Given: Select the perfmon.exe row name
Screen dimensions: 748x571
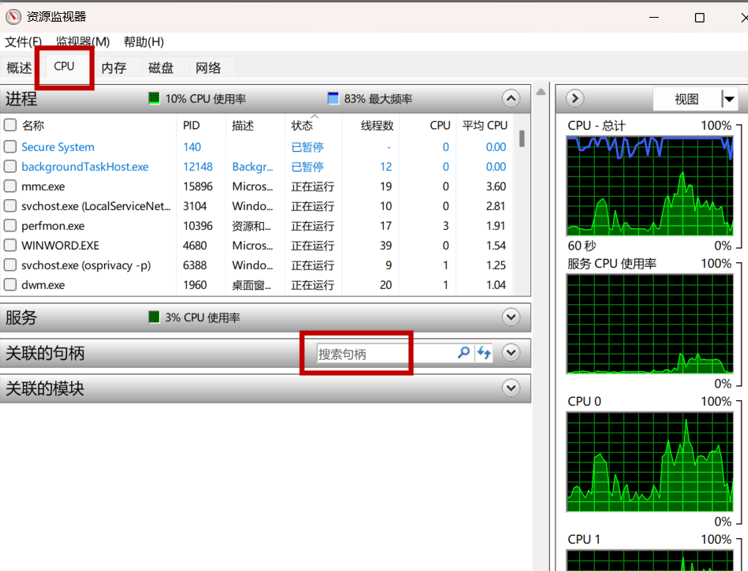Looking at the screenshot, I should (53, 226).
